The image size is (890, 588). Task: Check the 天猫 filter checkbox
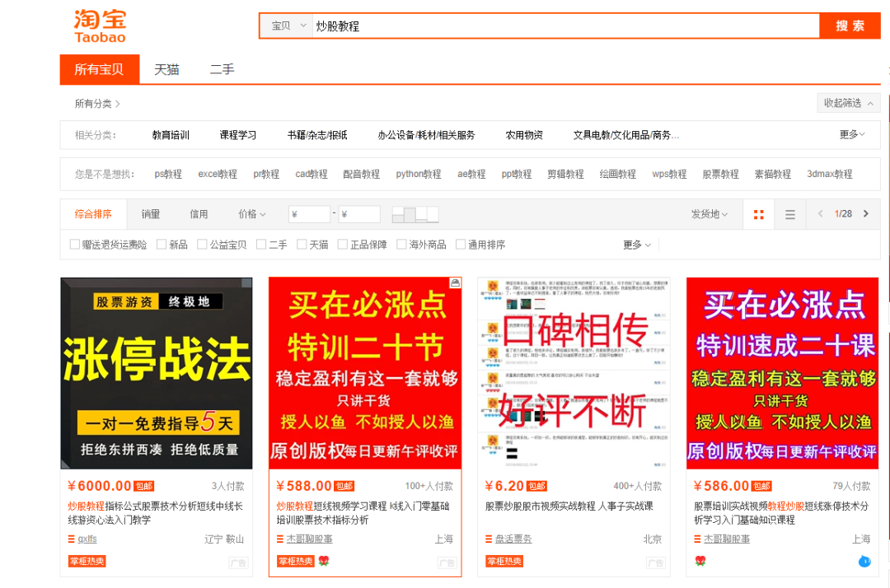302,245
